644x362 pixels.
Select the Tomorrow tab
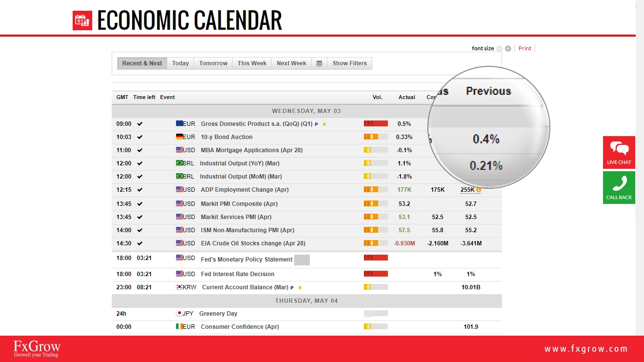(213, 63)
